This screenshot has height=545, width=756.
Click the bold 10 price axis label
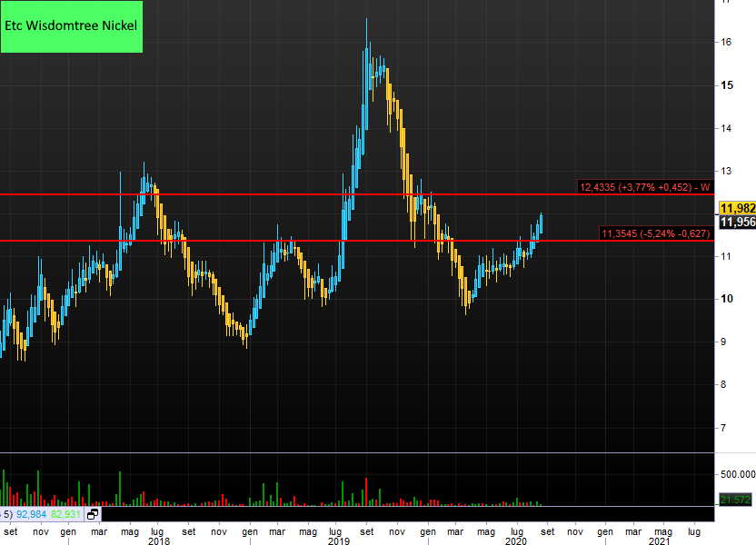726,300
